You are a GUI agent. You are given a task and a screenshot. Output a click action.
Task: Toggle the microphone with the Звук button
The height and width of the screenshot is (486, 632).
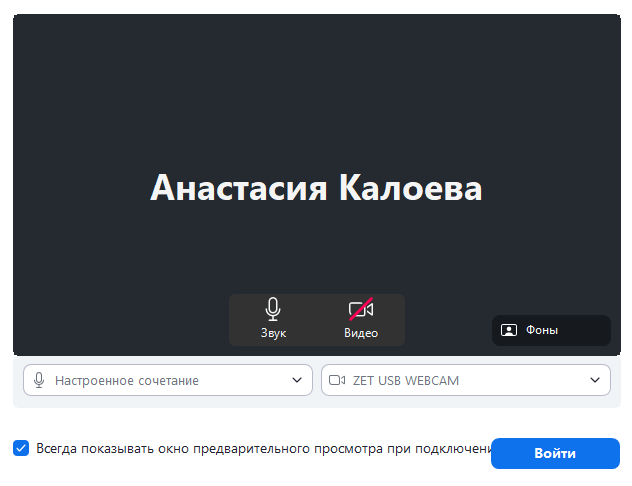pos(273,319)
